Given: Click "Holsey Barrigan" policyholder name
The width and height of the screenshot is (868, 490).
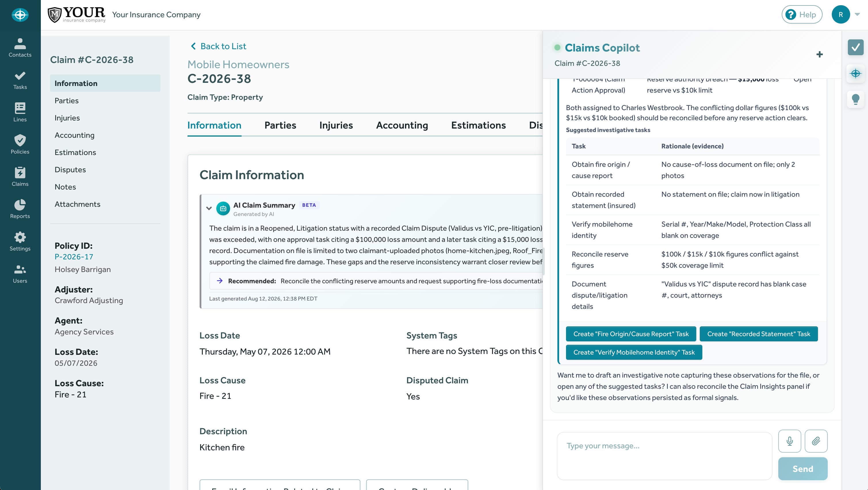Looking at the screenshot, I should (x=83, y=269).
